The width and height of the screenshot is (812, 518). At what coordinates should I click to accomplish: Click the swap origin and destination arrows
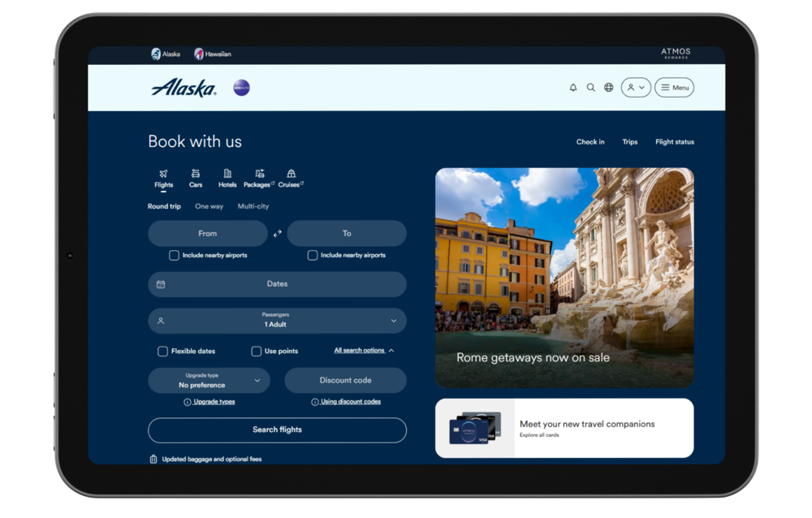point(277,234)
